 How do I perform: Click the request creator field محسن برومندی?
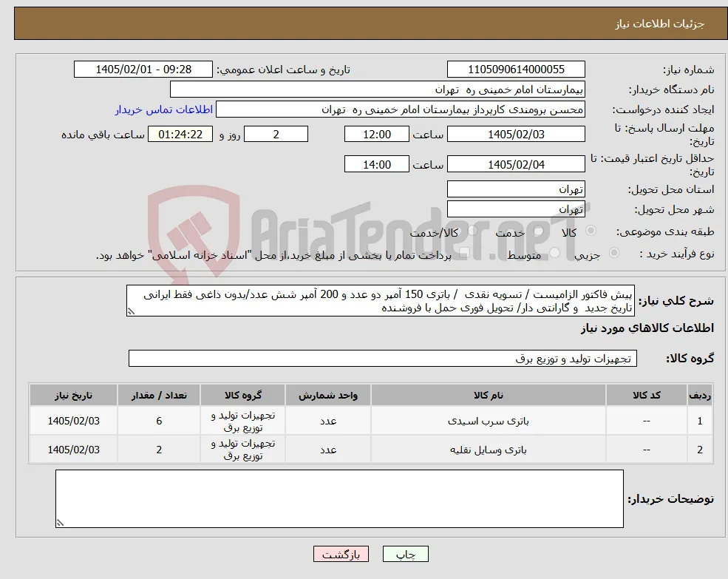[x=400, y=109]
